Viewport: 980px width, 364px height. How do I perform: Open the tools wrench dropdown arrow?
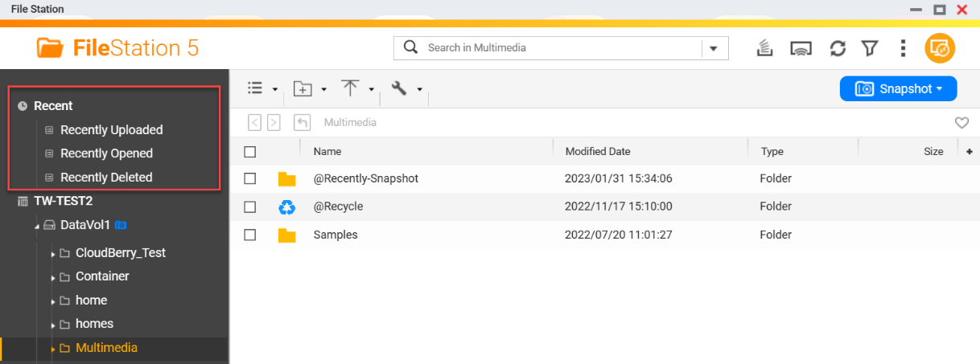(x=419, y=89)
